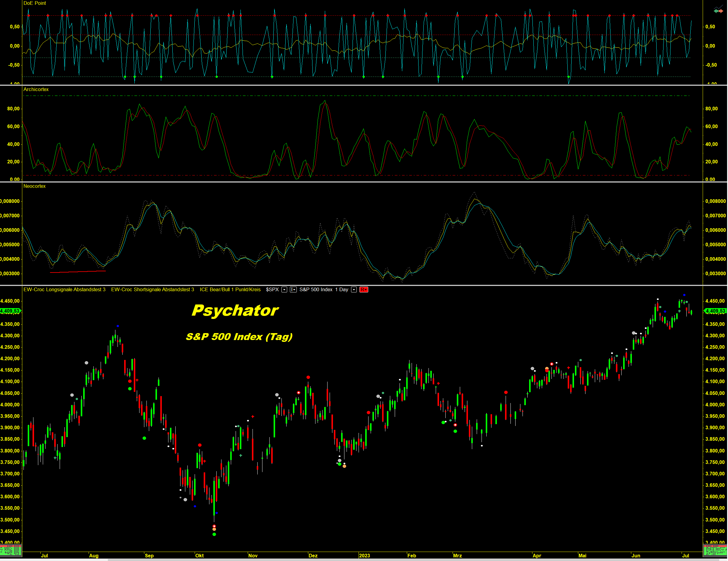Select the EW-Croc Longsignale Abstandstest 3 label
728x561 pixels.
click(x=64, y=289)
